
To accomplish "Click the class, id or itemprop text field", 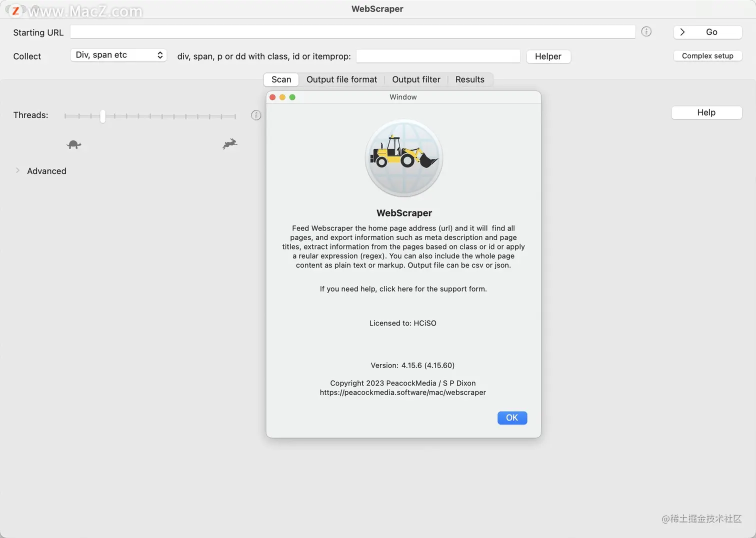I will (438, 56).
